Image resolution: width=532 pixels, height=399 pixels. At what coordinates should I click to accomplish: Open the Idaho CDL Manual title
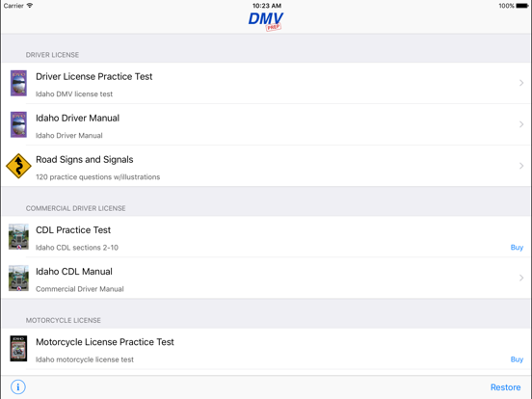click(x=74, y=272)
